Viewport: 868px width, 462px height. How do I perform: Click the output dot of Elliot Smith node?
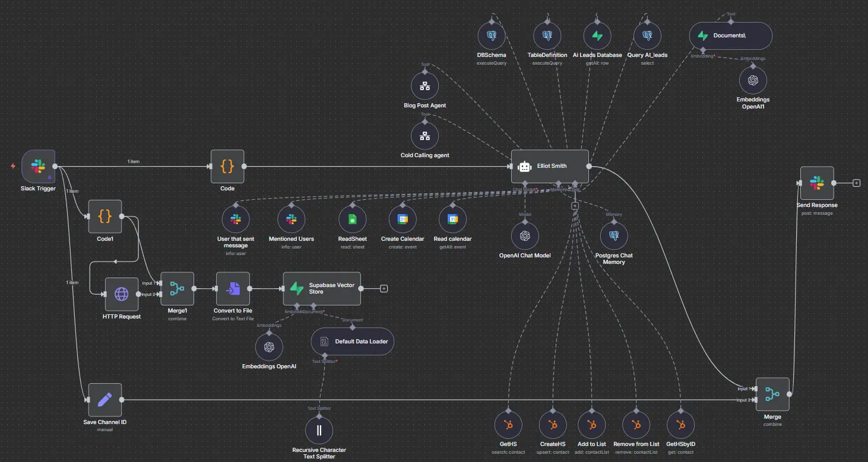(x=588, y=167)
